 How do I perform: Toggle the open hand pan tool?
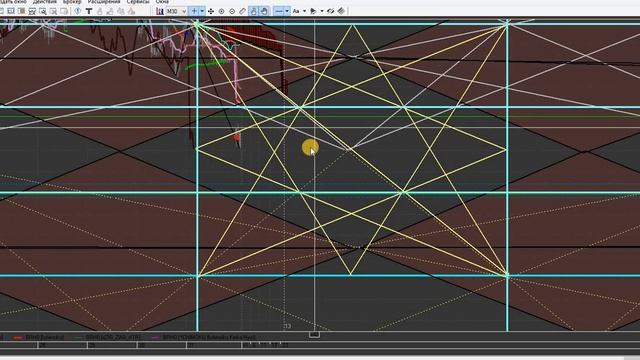point(264,11)
